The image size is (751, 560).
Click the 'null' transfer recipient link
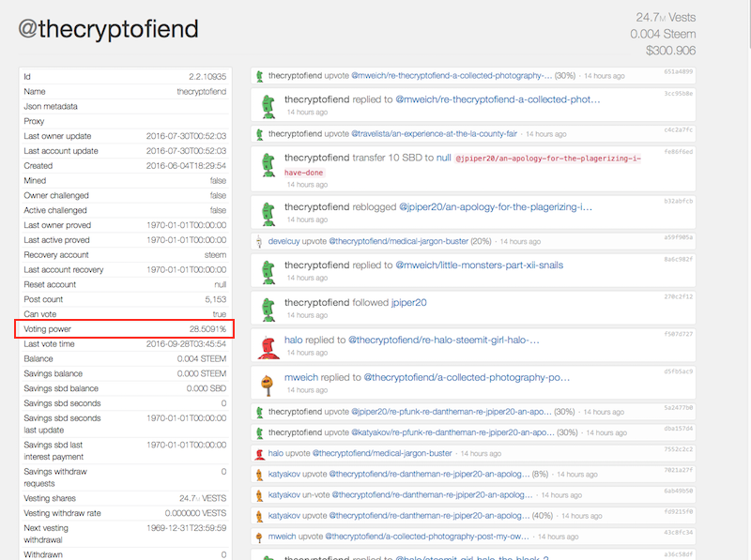pos(443,158)
